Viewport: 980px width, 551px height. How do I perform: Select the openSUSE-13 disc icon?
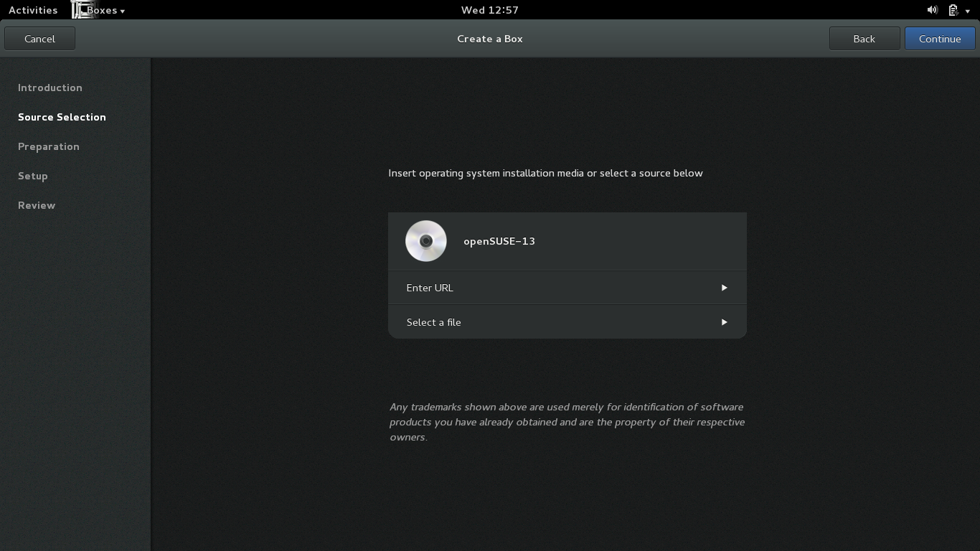coord(425,241)
